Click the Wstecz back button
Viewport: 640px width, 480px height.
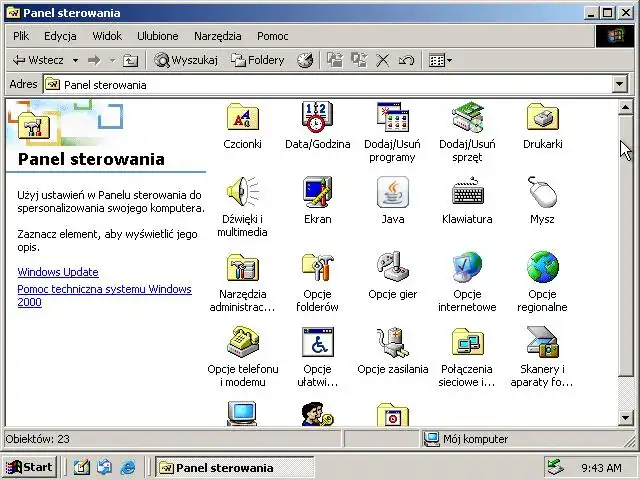(38, 60)
